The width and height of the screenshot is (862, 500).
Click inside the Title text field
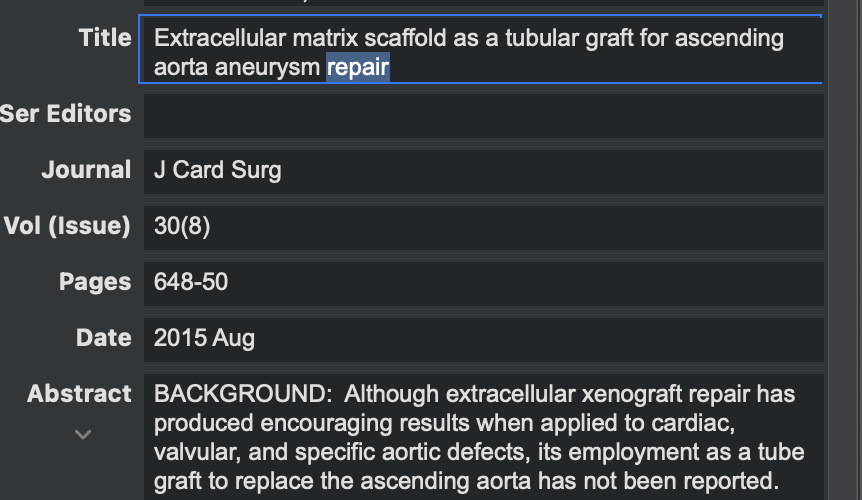[x=480, y=49]
